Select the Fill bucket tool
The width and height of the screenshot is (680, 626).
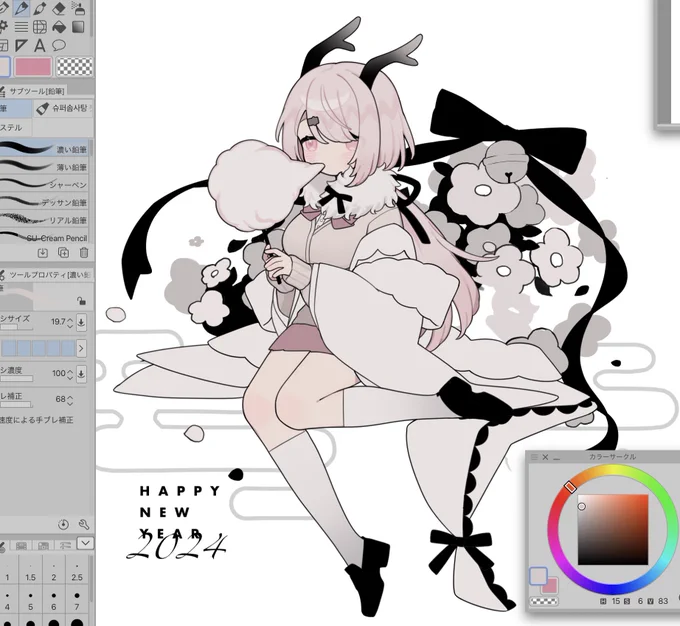59,27
